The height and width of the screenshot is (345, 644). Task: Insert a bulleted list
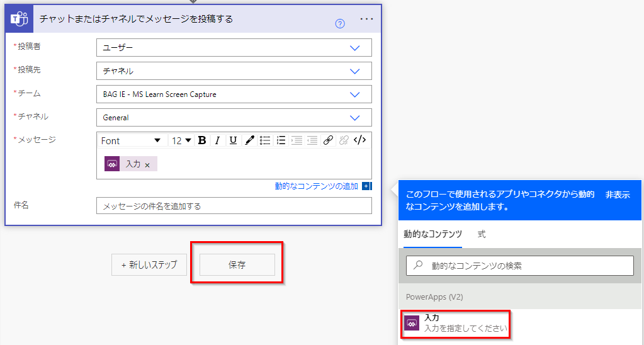point(265,140)
